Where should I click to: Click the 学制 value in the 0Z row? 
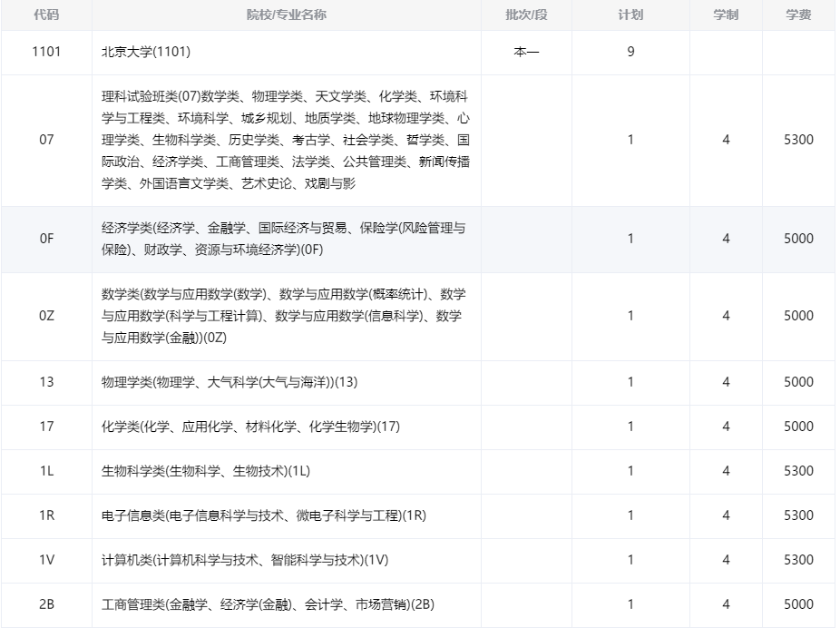coord(726,316)
